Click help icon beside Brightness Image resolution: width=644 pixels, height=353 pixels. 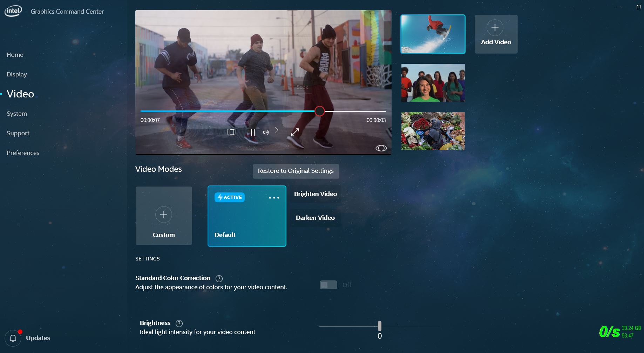[179, 324]
